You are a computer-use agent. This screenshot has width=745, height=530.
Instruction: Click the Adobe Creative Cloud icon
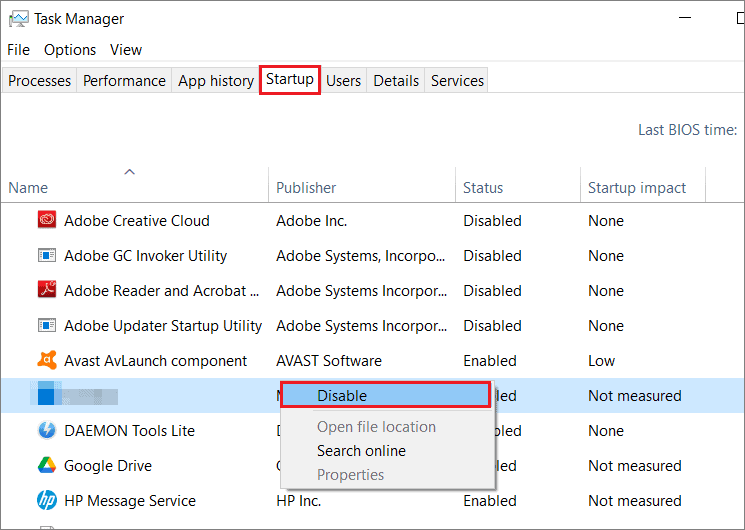click(x=47, y=220)
